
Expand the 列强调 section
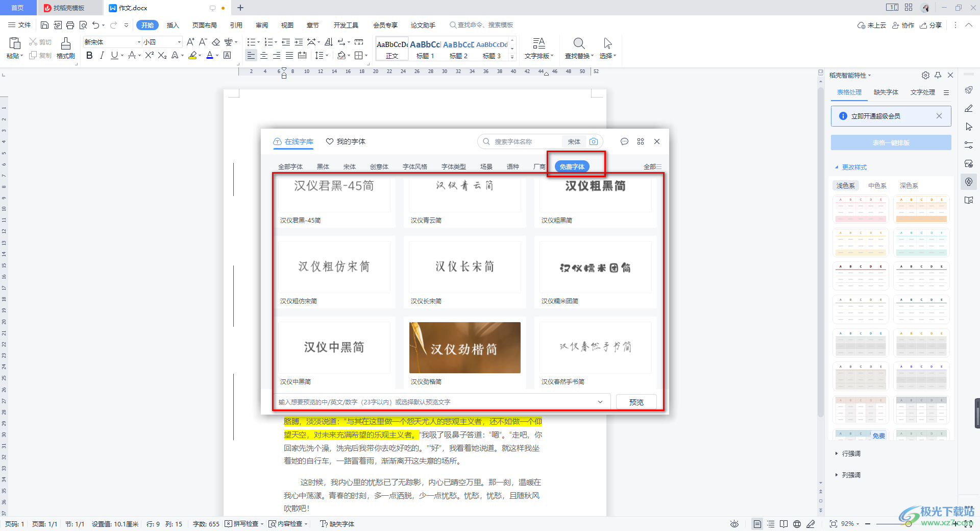848,475
